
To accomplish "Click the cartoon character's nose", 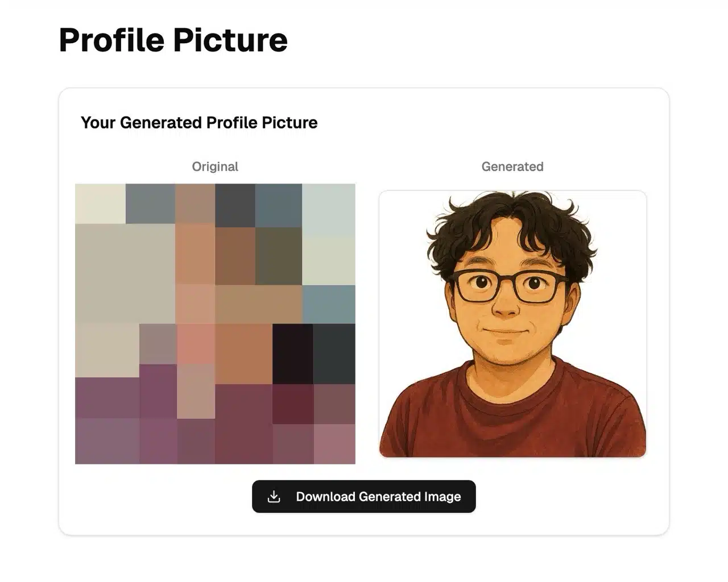I will click(x=506, y=307).
